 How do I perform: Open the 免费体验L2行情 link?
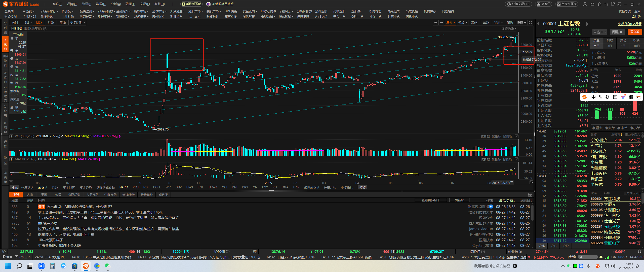[x=630, y=24]
